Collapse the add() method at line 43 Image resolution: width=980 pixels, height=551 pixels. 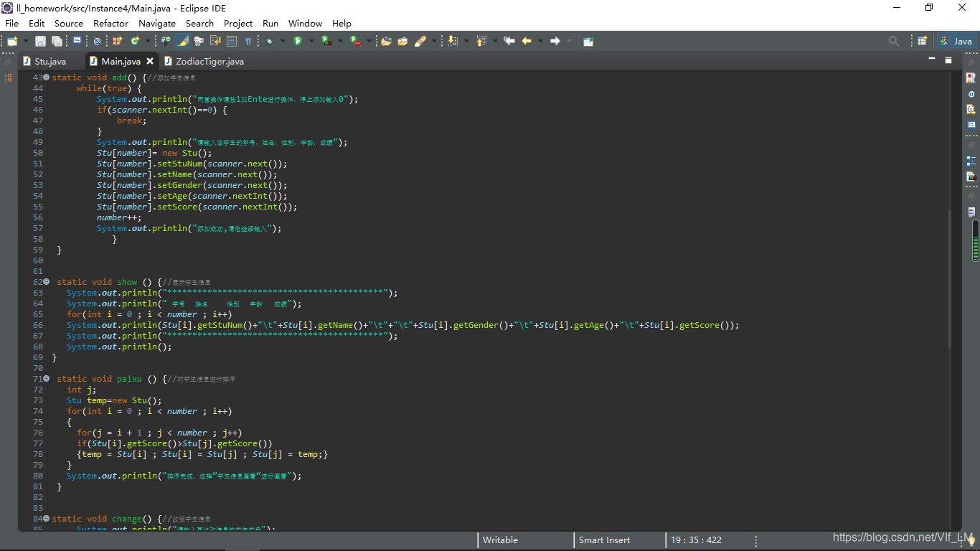point(46,77)
